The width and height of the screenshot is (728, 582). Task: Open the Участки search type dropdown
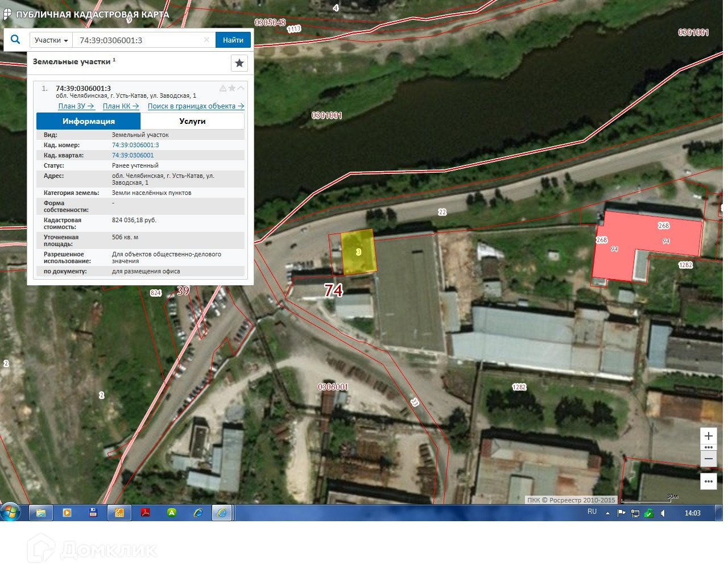[x=51, y=40]
